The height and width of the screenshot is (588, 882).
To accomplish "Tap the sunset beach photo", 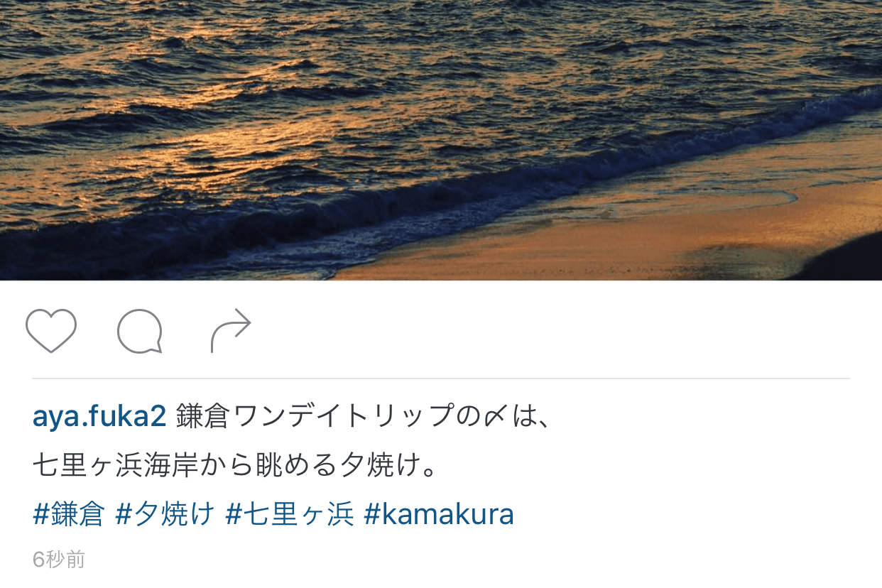I will tap(441, 140).
